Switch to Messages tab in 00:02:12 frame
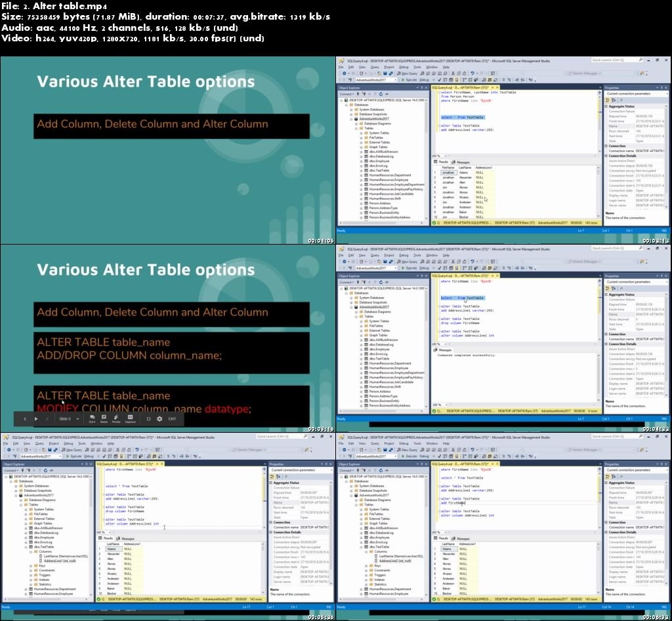Screen dimensions: 672x621 pyautogui.click(x=461, y=163)
